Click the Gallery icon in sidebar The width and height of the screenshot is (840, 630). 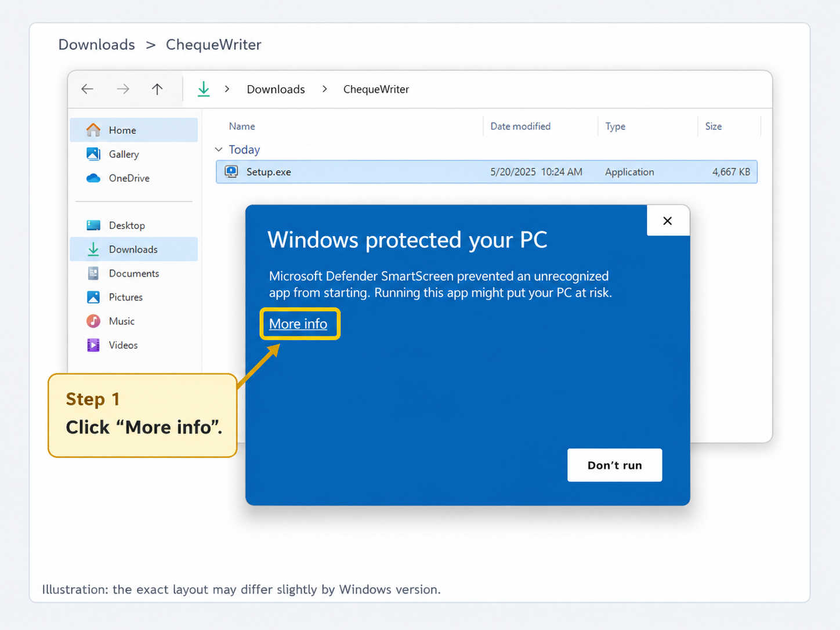(x=93, y=154)
